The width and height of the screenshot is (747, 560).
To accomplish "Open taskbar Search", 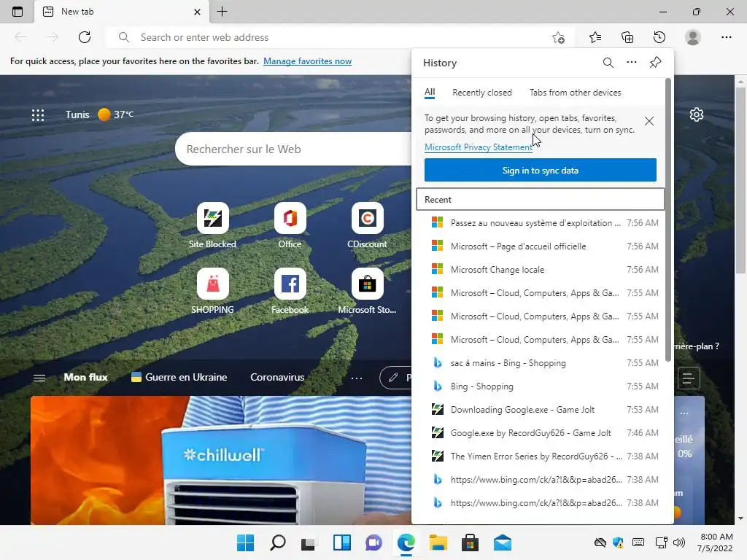I will tap(278, 542).
